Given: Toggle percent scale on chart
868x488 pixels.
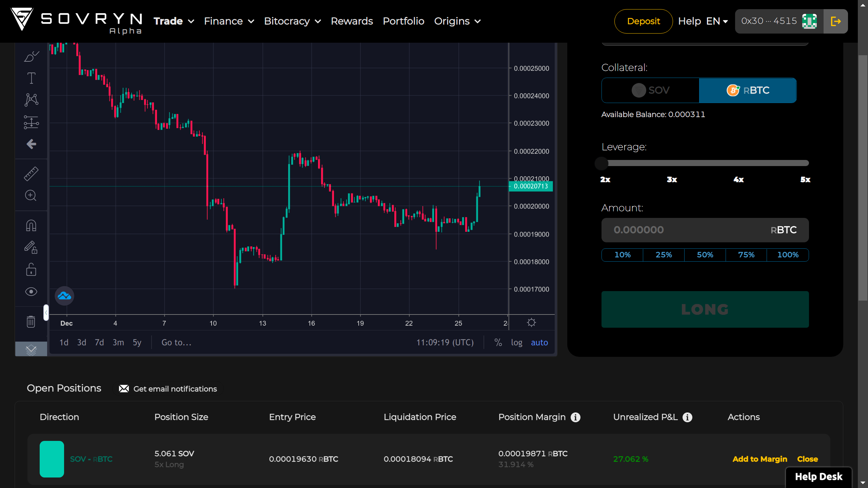Looking at the screenshot, I should pyautogui.click(x=498, y=343).
